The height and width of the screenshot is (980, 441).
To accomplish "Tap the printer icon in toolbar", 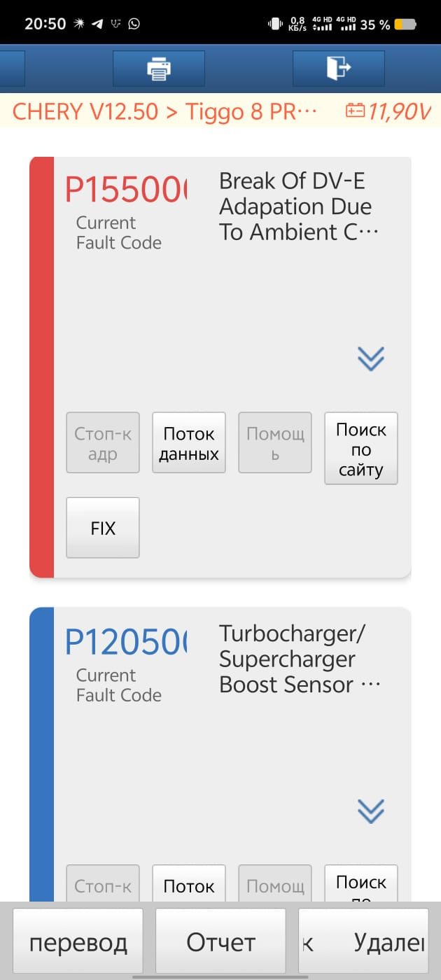I will [x=159, y=69].
